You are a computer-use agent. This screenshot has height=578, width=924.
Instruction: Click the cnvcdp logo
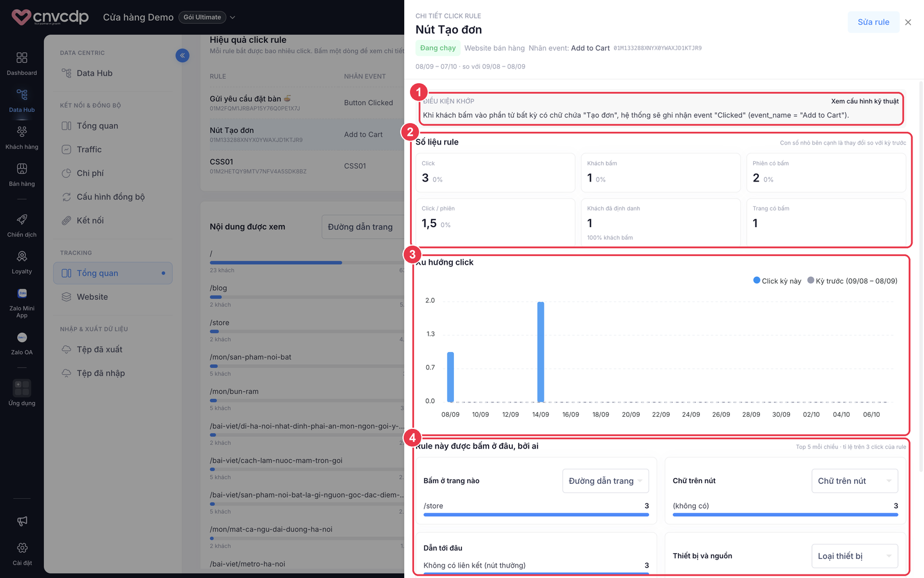click(50, 17)
